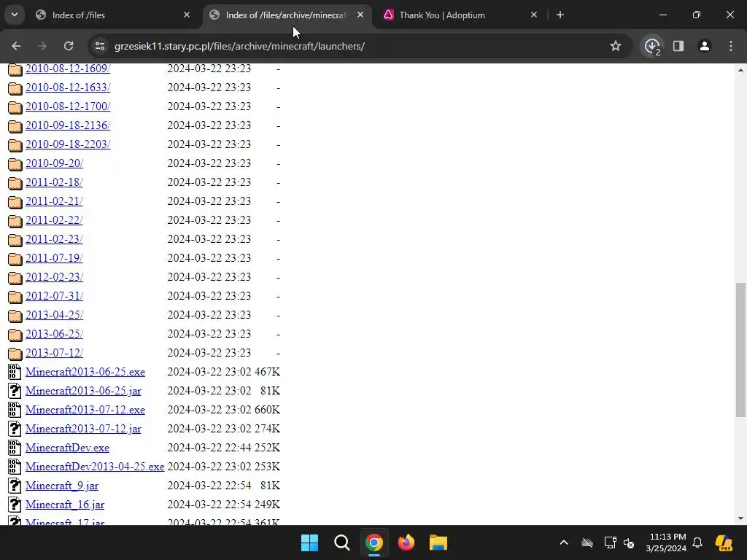This screenshot has height=560, width=747.
Task: Click the scrollbar up arrow
Action: point(740,70)
